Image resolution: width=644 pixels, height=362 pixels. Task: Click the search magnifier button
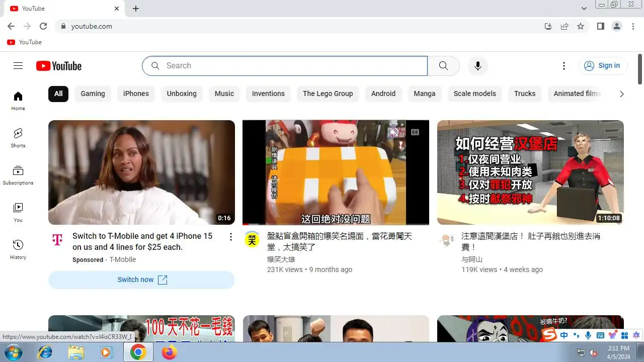click(443, 66)
